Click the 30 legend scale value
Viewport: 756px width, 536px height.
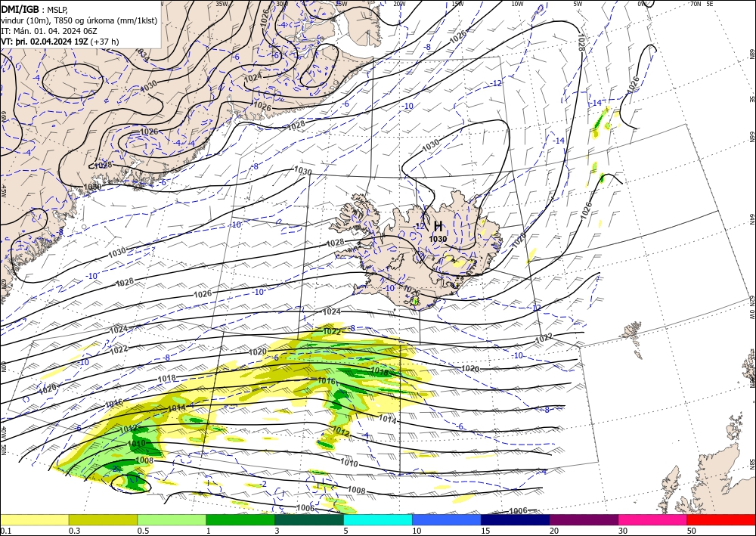click(x=623, y=531)
